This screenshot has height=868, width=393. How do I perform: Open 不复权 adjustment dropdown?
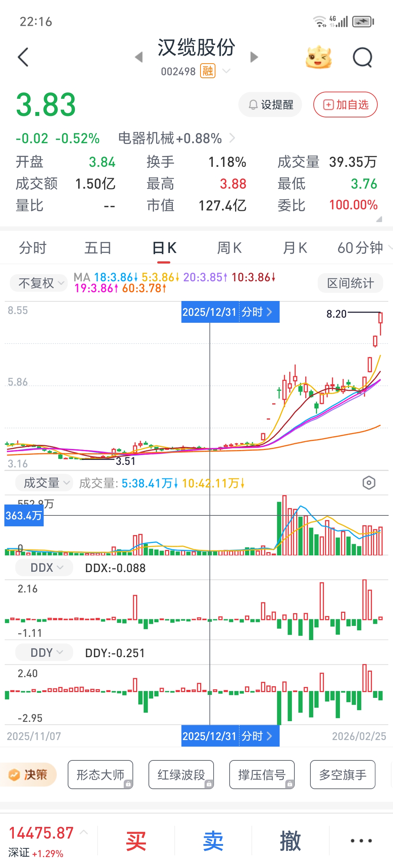[x=39, y=283]
